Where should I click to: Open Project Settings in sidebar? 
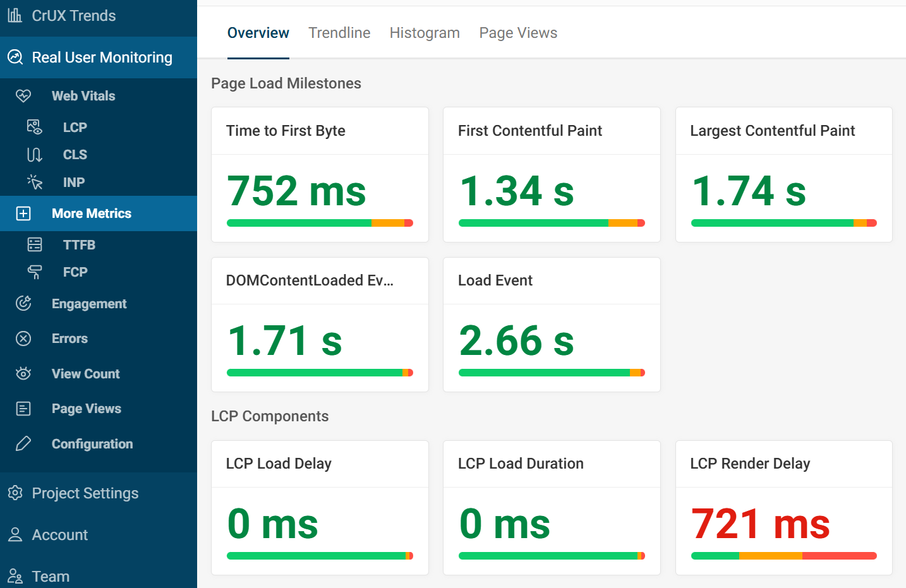[x=85, y=493]
